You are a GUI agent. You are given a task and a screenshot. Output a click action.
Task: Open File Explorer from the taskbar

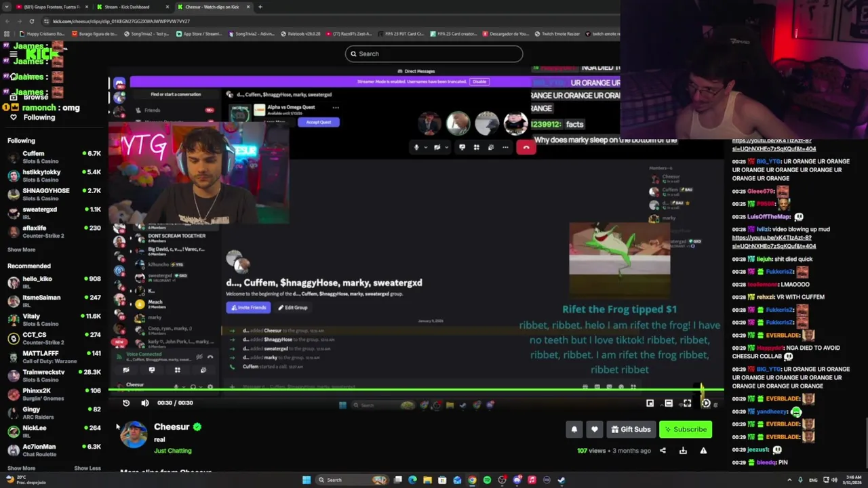(x=427, y=480)
